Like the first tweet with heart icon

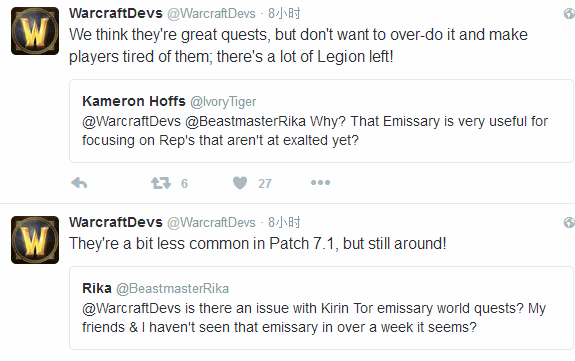[240, 183]
